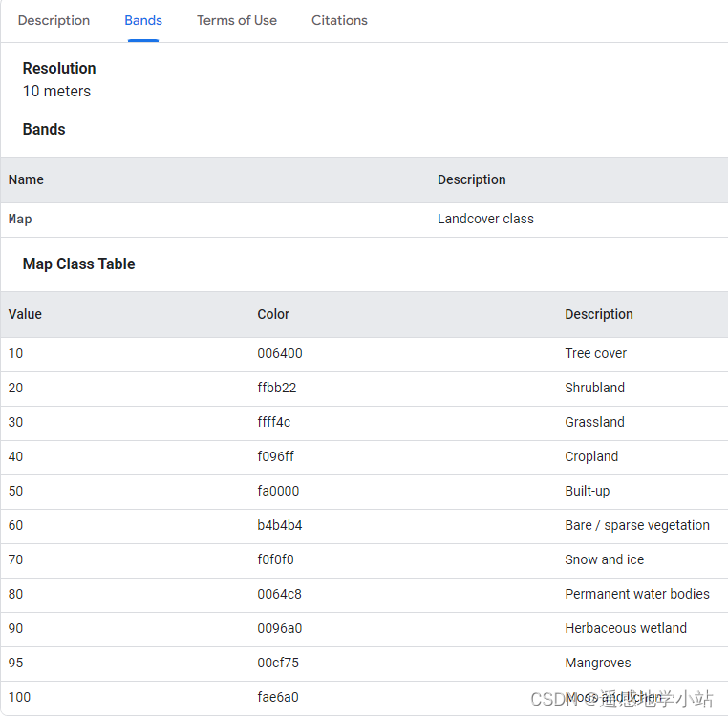Select the 'Herbaceous wetland' description

626,628
